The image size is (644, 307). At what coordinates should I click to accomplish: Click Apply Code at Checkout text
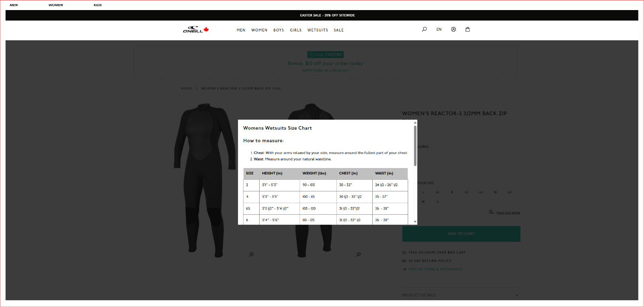pos(326,71)
